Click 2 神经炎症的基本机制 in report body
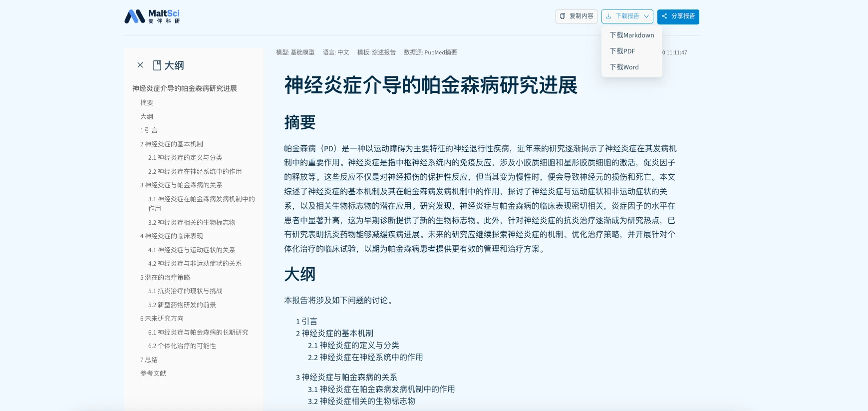The height and width of the screenshot is (411, 868). [334, 333]
